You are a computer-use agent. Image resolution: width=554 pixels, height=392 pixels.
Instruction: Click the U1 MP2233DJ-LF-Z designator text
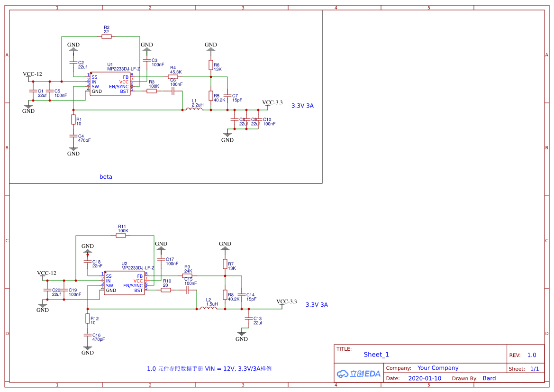124,67
